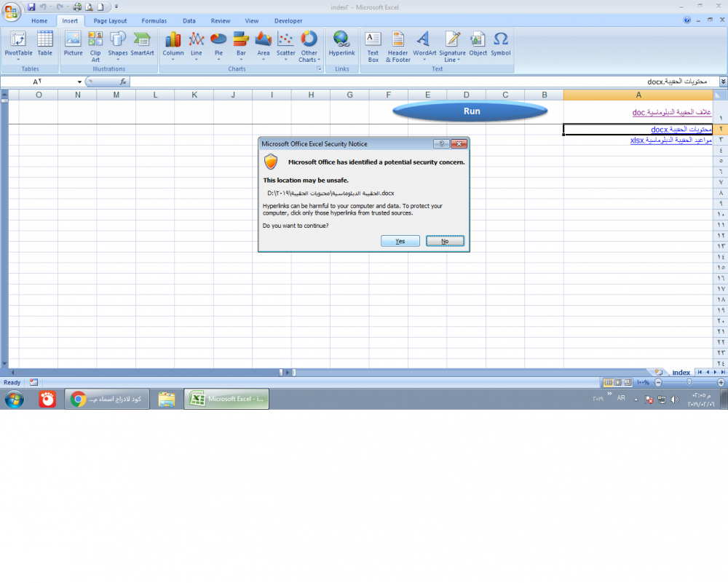The image size is (728, 583).
Task: Open the Scatter chart dropdown
Action: pyautogui.click(x=285, y=46)
